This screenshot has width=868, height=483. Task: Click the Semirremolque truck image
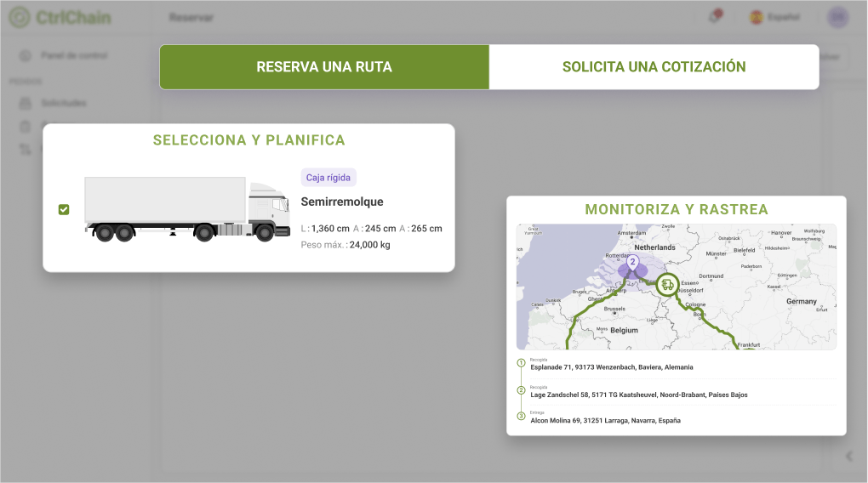click(187, 209)
